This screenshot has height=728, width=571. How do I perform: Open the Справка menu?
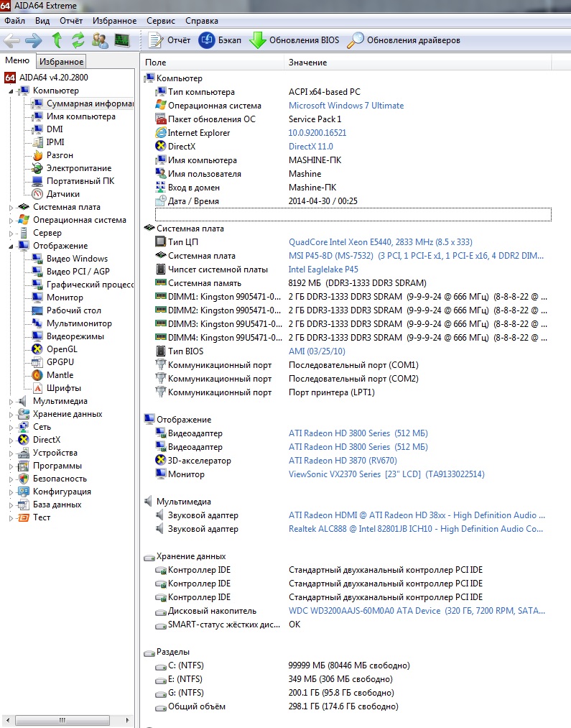(x=202, y=21)
